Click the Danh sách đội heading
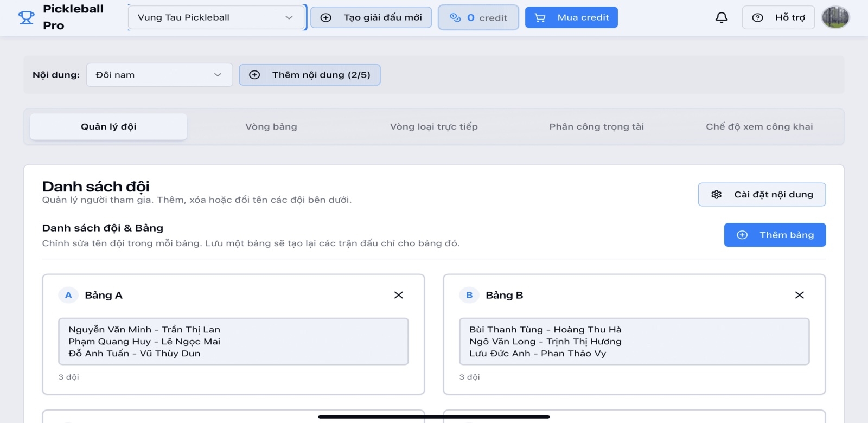The height and width of the screenshot is (423, 868). pos(96,187)
